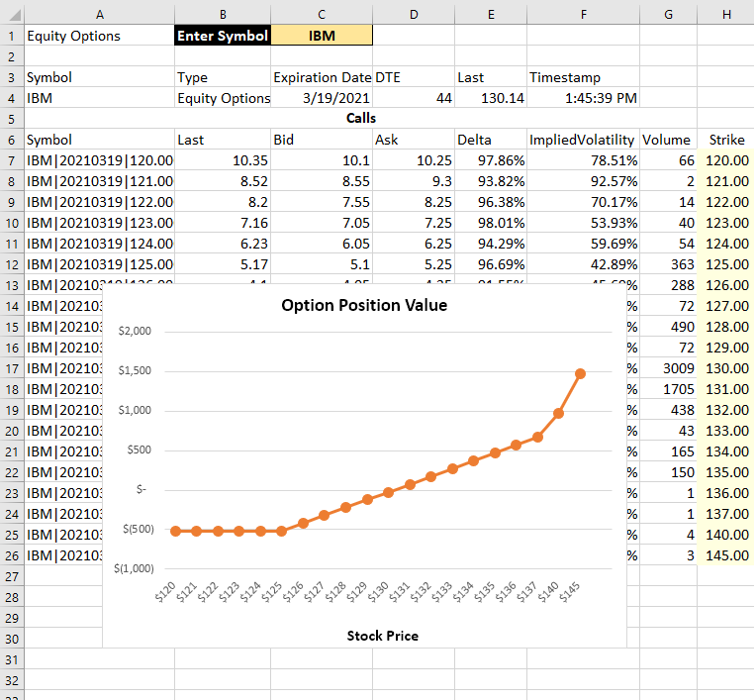This screenshot has width=756, height=700.
Task: Select the column A header
Action: click(99, 13)
